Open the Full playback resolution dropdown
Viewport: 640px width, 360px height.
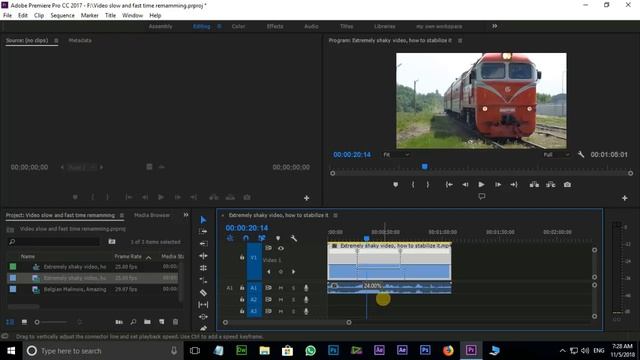556,155
